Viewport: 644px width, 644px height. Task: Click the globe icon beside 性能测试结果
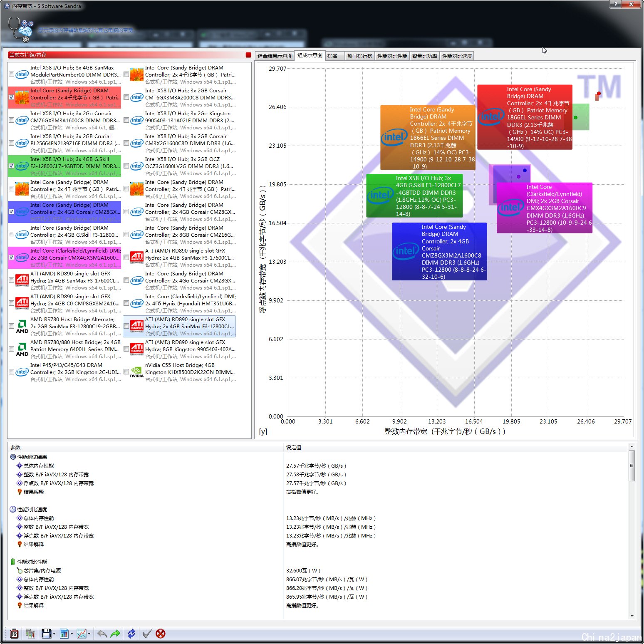(x=13, y=457)
